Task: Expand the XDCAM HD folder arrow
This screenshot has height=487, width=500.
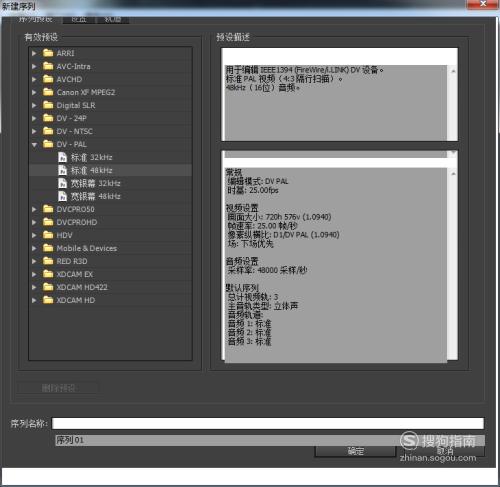Action: (x=34, y=300)
